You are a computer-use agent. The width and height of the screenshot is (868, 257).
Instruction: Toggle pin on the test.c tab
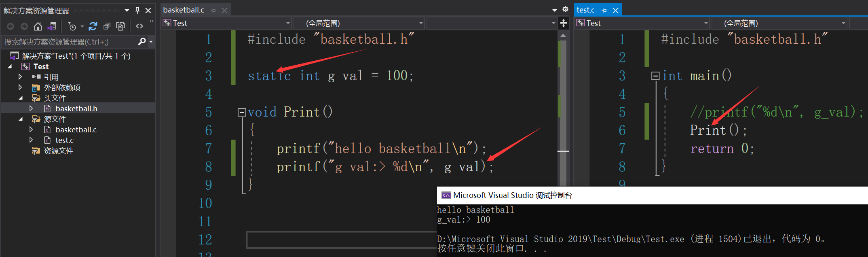[x=604, y=11]
